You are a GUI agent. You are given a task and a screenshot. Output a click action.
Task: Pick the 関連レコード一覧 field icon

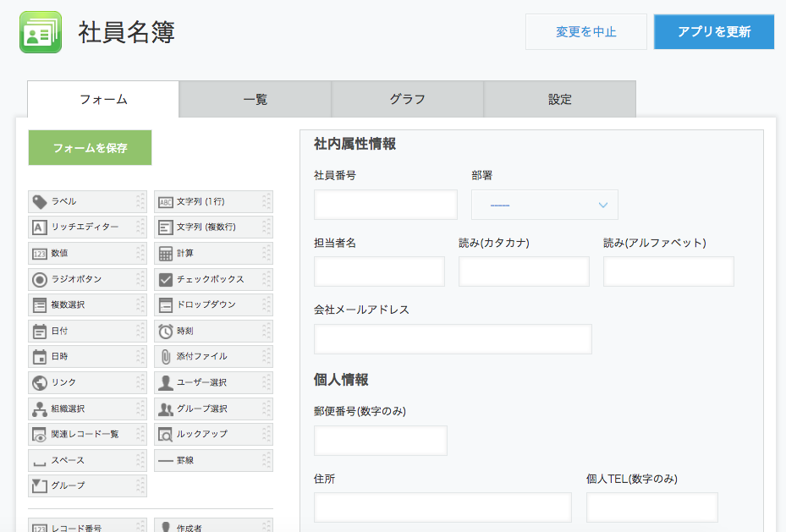click(40, 435)
